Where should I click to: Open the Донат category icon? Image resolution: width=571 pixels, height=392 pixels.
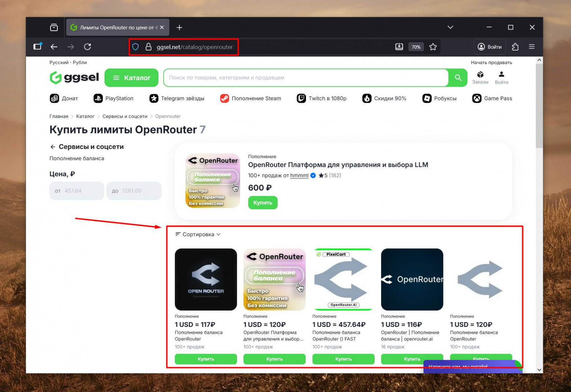(55, 98)
